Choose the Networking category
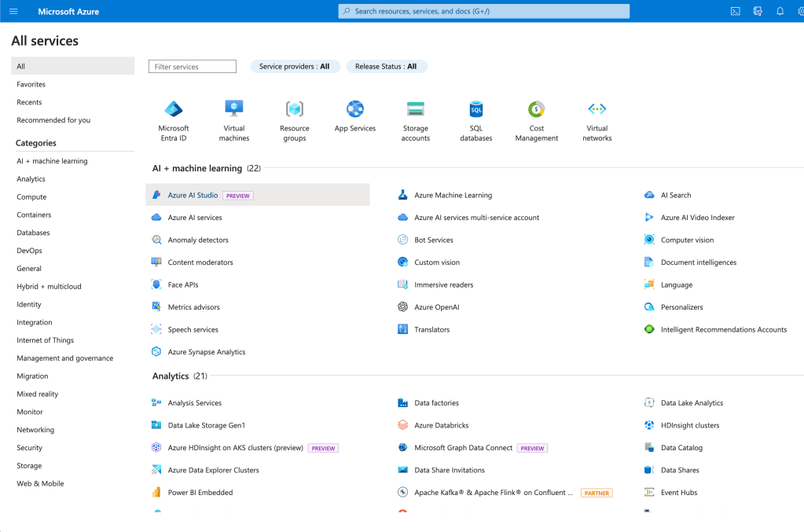The image size is (804, 532). click(35, 430)
